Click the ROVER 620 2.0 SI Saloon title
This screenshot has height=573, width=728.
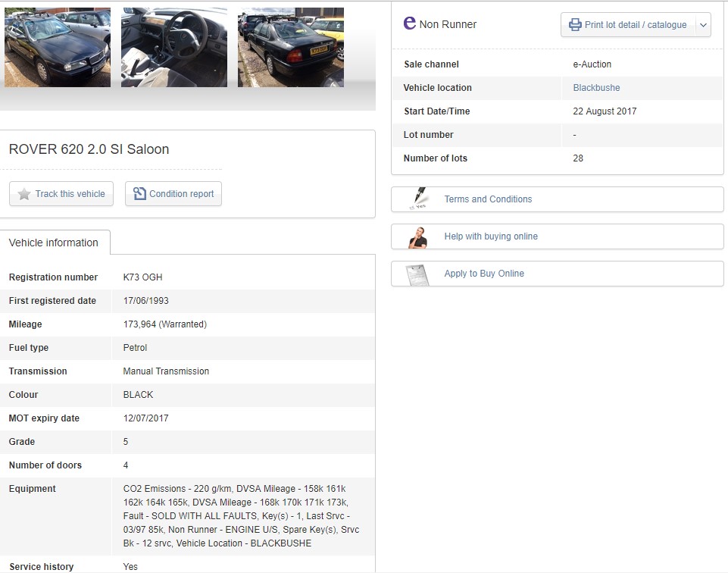click(89, 149)
